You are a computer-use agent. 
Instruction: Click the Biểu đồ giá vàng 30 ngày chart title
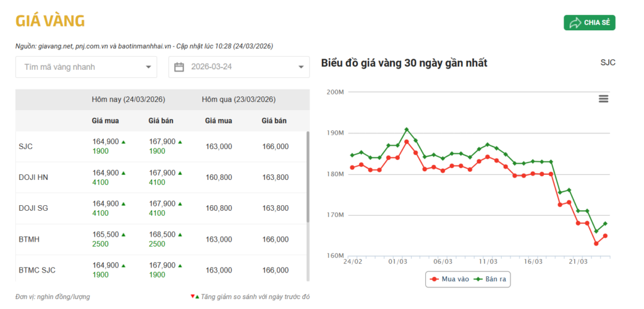coord(404,64)
